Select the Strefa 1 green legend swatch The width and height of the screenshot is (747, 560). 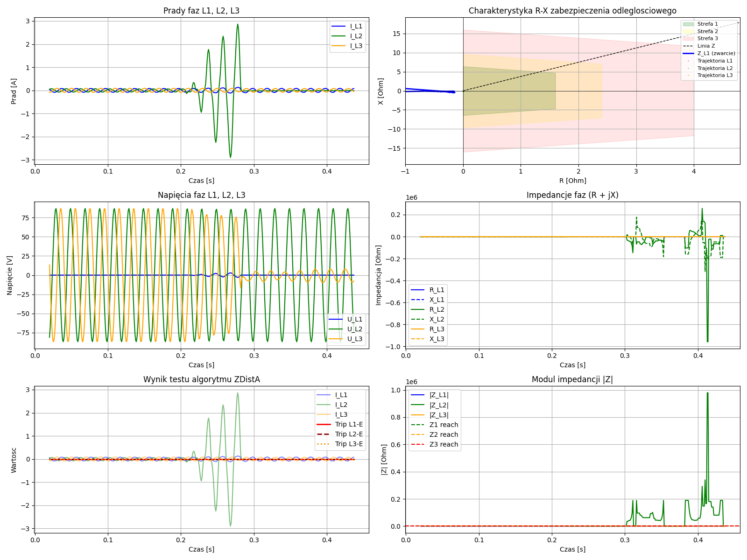(x=688, y=24)
